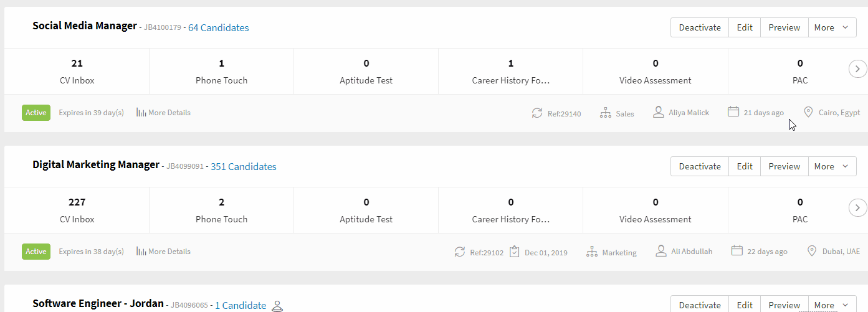Show next pipeline stages for Social Media Manager

(857, 69)
